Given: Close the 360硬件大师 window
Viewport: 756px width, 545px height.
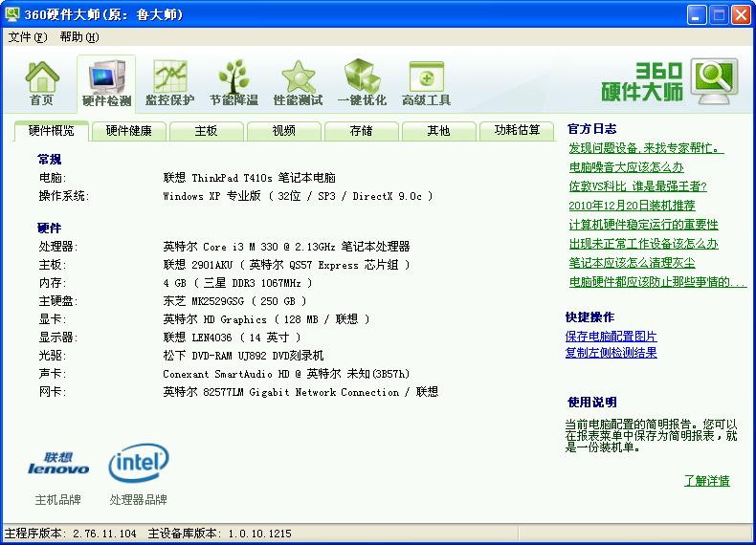Looking at the screenshot, I should [741, 15].
